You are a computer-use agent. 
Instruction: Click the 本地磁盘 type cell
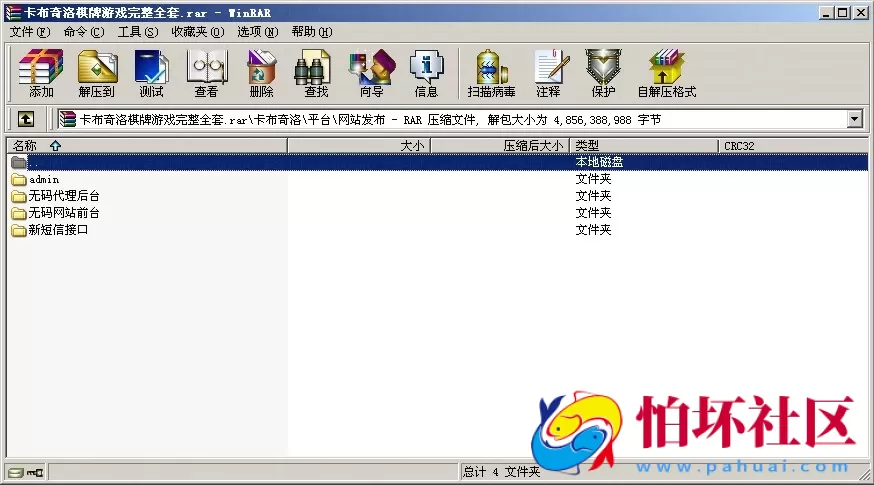click(599, 162)
